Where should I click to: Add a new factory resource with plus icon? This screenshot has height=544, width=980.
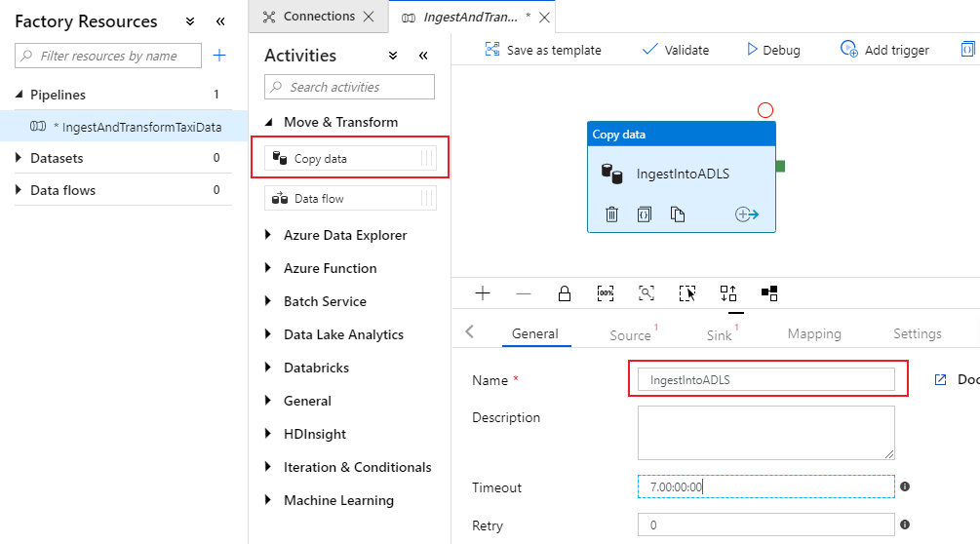(219, 56)
